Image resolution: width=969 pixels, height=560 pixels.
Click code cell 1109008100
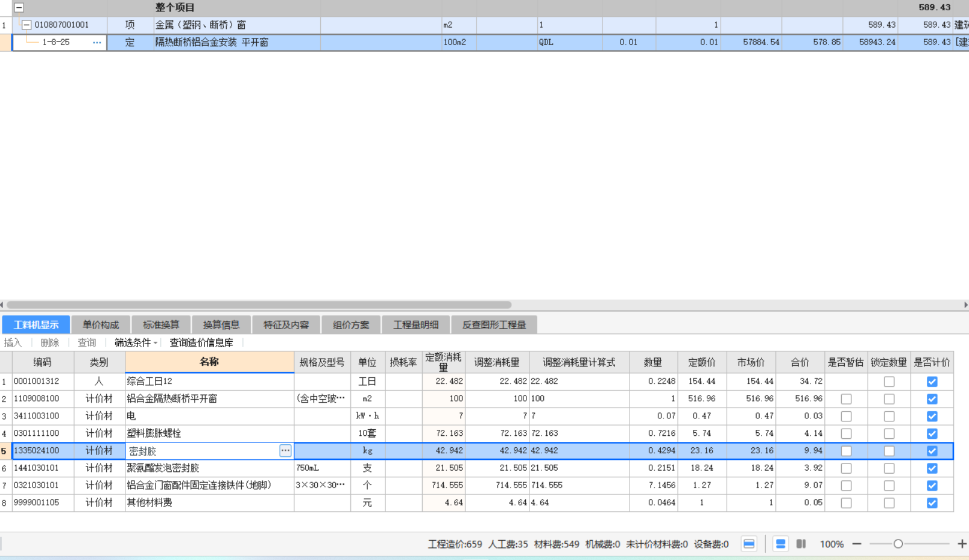pos(42,399)
